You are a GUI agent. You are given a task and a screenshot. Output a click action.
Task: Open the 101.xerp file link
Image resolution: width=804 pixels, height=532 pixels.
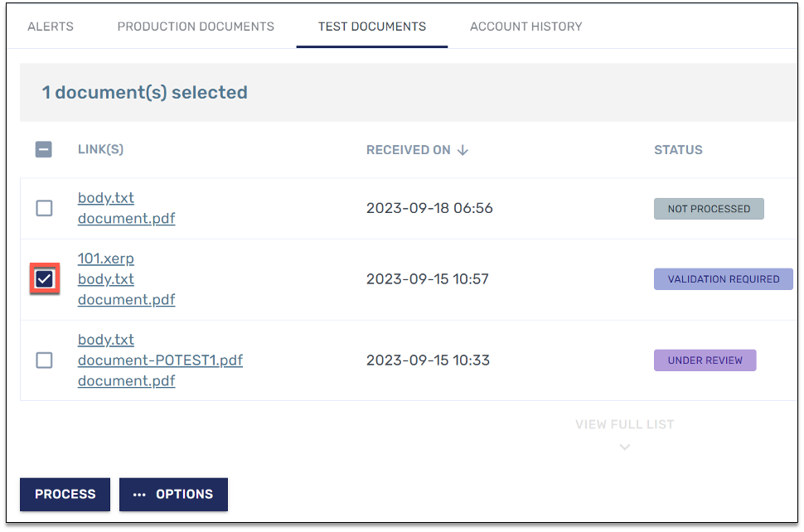pyautogui.click(x=105, y=259)
